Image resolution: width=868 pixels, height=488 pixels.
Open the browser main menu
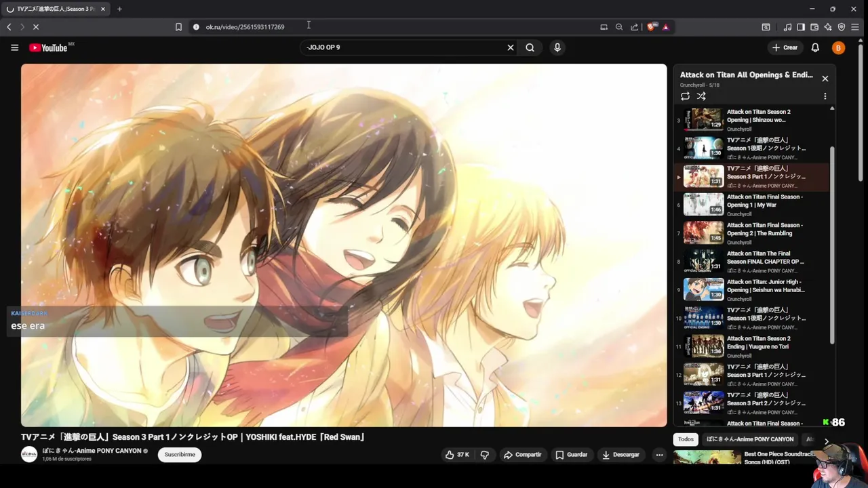856,27
